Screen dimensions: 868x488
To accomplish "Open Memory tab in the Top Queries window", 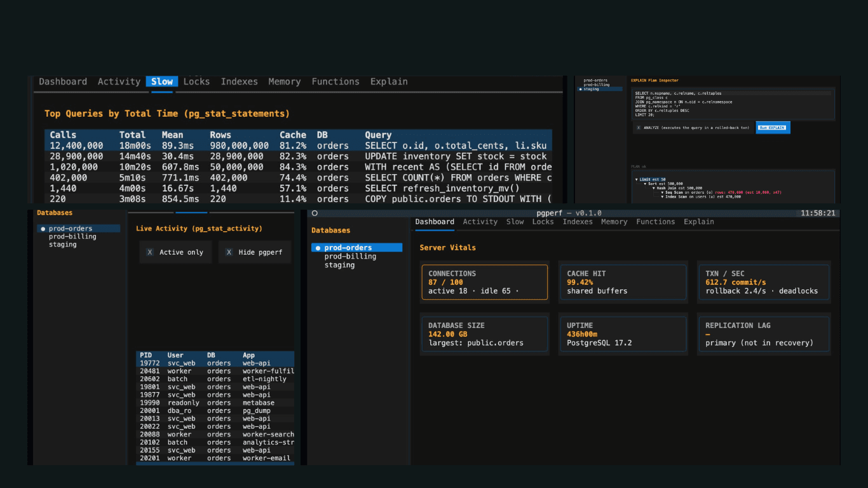I will (x=285, y=81).
